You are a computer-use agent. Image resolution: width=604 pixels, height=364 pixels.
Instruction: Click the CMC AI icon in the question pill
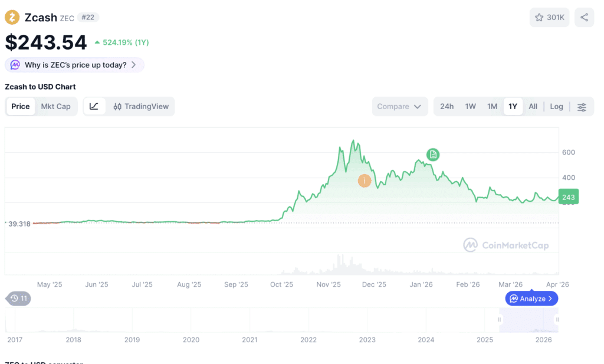point(15,65)
